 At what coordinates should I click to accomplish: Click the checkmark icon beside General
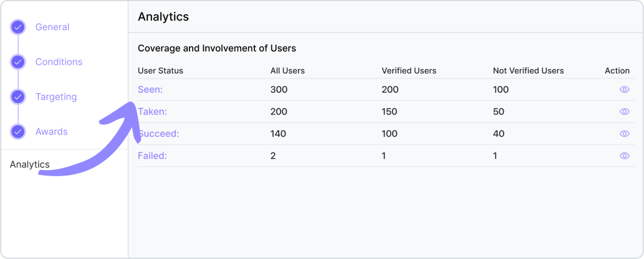(18, 27)
